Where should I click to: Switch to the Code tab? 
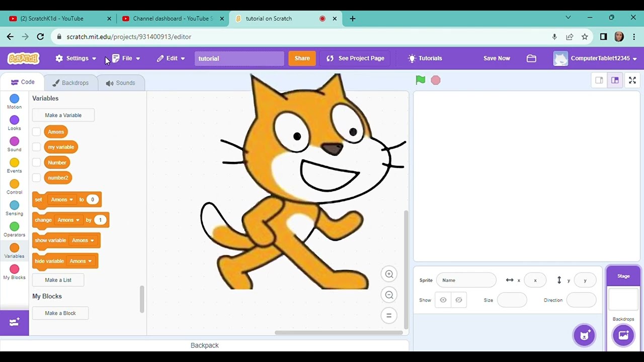click(x=23, y=82)
